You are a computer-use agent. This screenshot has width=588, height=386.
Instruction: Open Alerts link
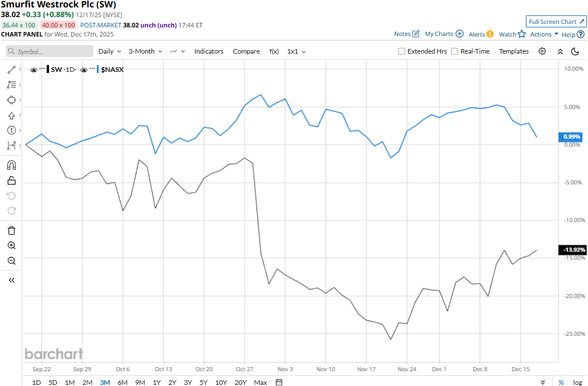click(481, 34)
